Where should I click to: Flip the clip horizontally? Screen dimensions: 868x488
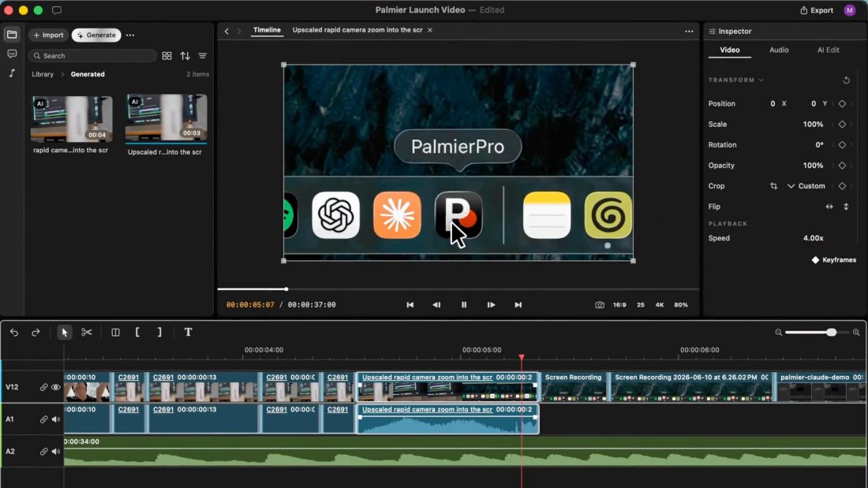(x=829, y=207)
